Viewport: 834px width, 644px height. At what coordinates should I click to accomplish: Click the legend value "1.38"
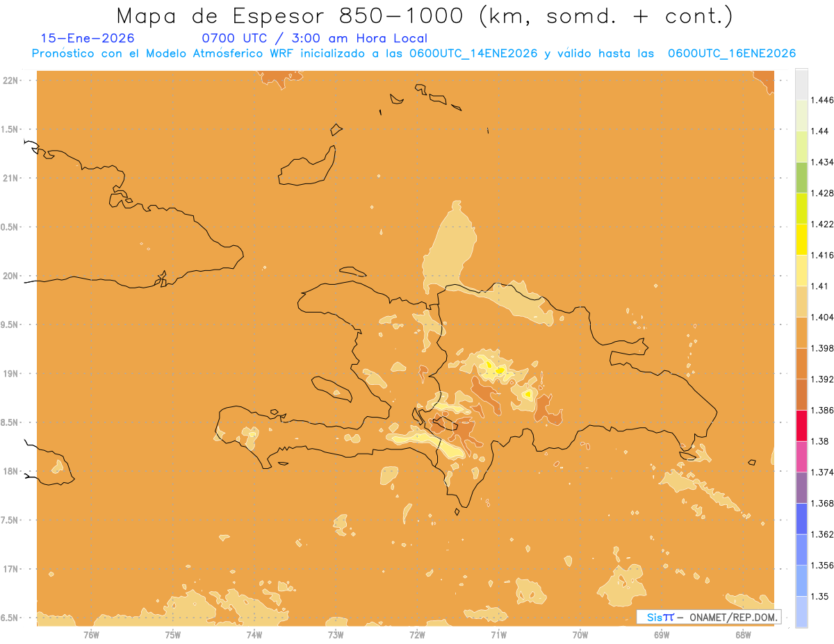pos(819,441)
